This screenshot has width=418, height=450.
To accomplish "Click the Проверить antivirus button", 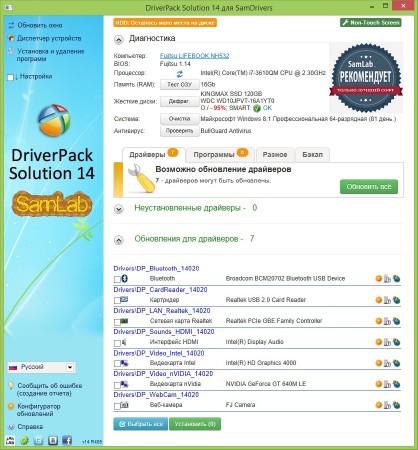I will coord(180,131).
